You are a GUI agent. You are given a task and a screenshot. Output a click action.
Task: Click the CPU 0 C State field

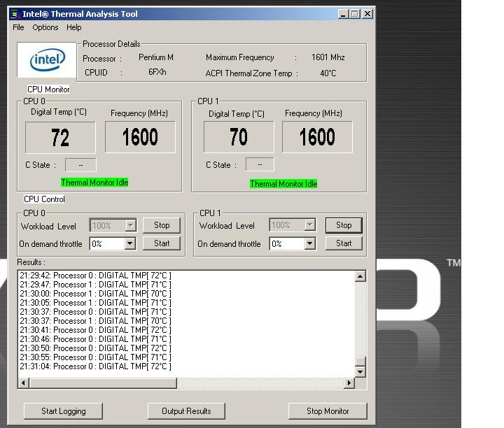[x=80, y=165]
